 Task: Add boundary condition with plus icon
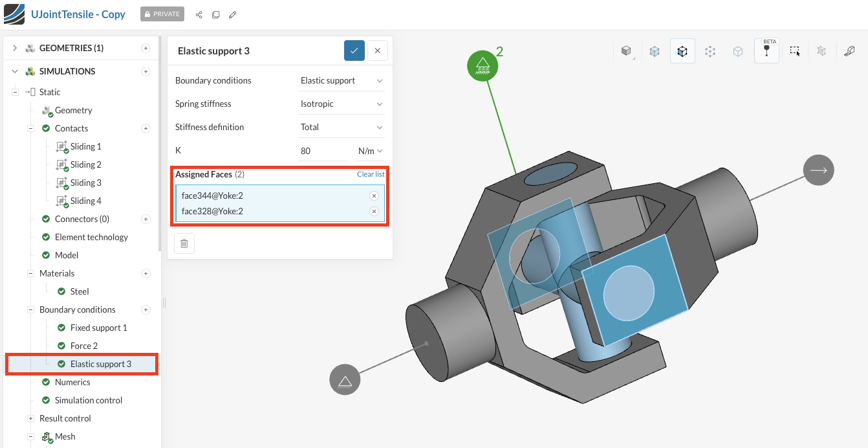(x=146, y=309)
